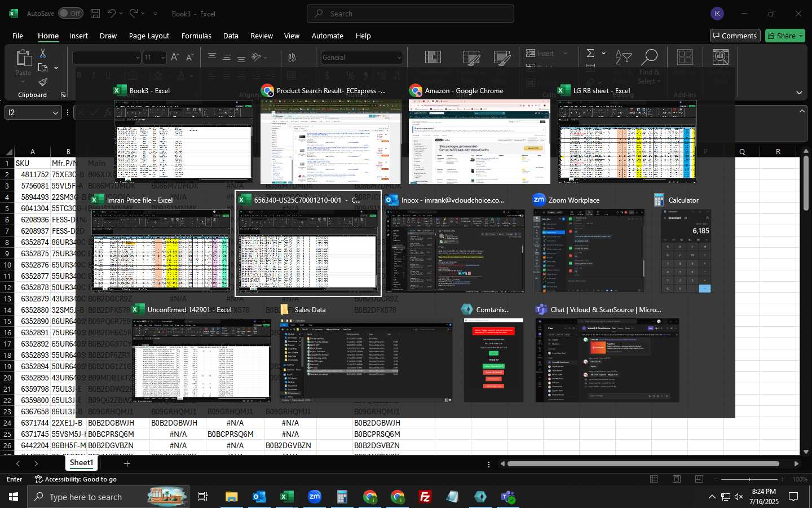Select the Sheet1 tab
The image size is (812, 508).
tap(82, 463)
